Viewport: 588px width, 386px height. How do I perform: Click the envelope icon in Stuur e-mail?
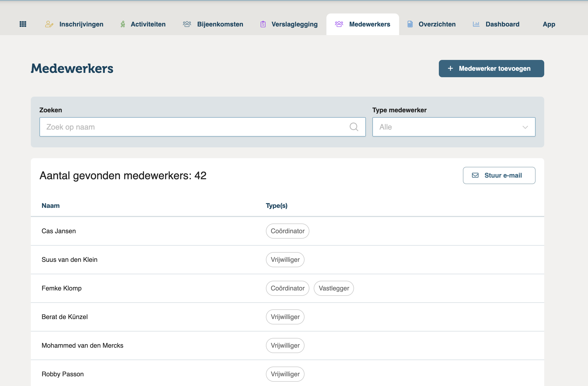[475, 175]
